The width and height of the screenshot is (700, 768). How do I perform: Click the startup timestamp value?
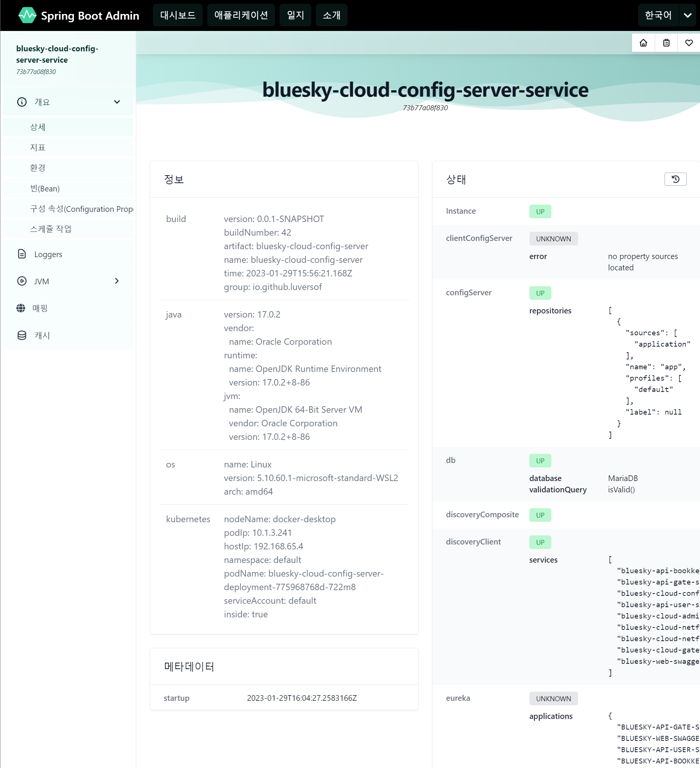click(x=302, y=698)
